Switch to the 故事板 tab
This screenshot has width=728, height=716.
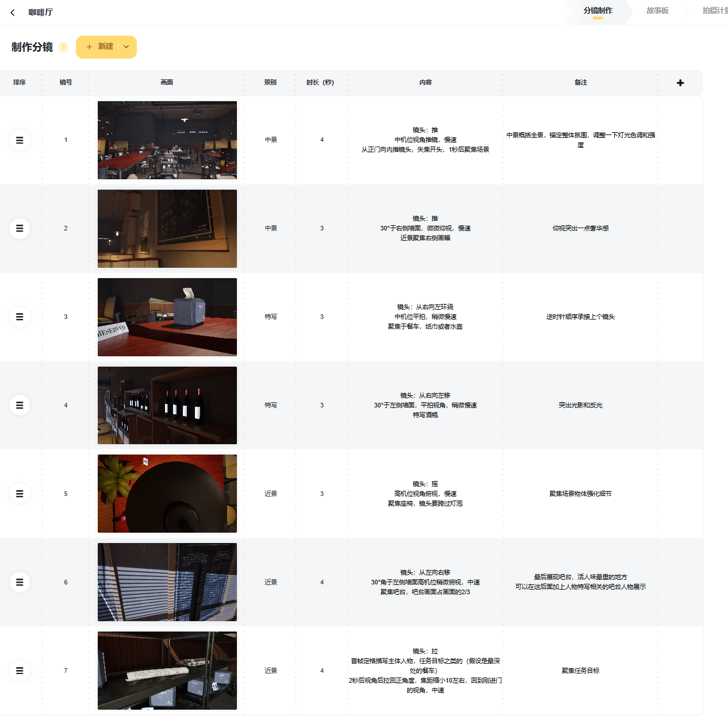pyautogui.click(x=657, y=11)
